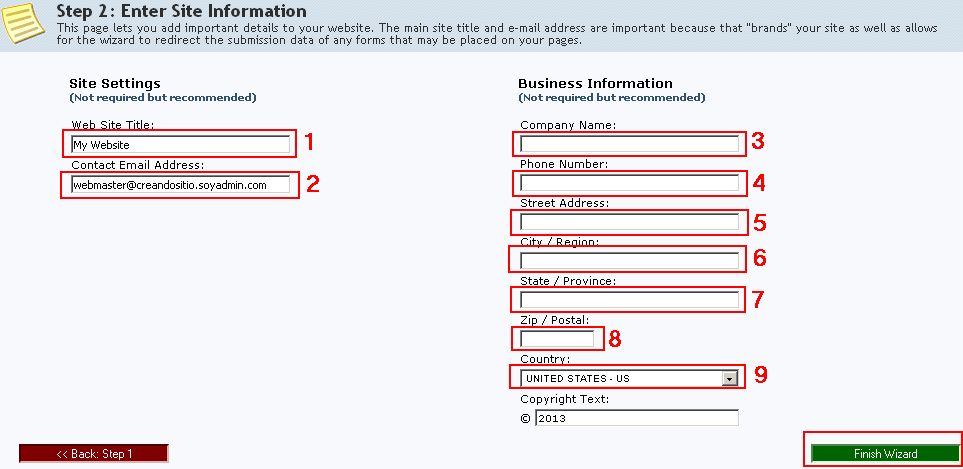The width and height of the screenshot is (963, 469).
Task: Focus the Street Address input box
Action: coord(630,222)
